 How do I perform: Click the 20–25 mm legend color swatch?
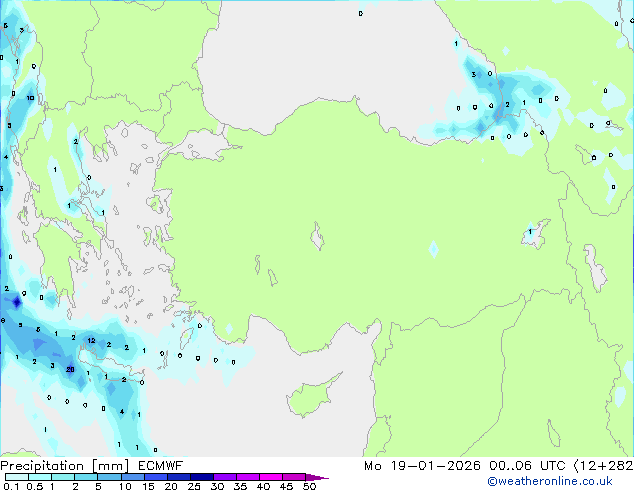pyautogui.click(x=178, y=477)
